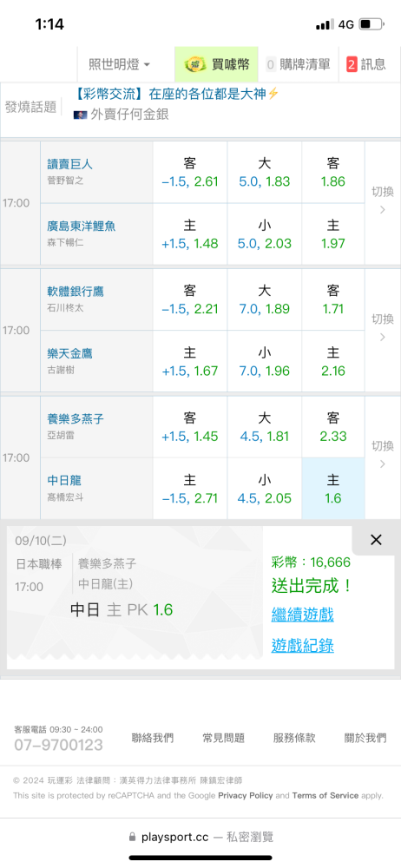Select 大 7.0, 1.89 for 軟體銀行鷹 game
The width and height of the screenshot is (401, 868).
coord(264,299)
